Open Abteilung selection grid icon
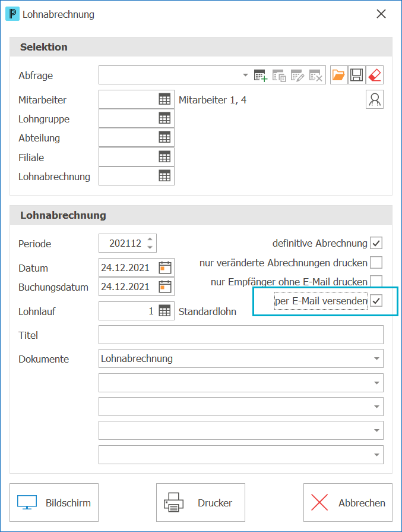Viewport: 402px width, 532px height. [x=164, y=137]
